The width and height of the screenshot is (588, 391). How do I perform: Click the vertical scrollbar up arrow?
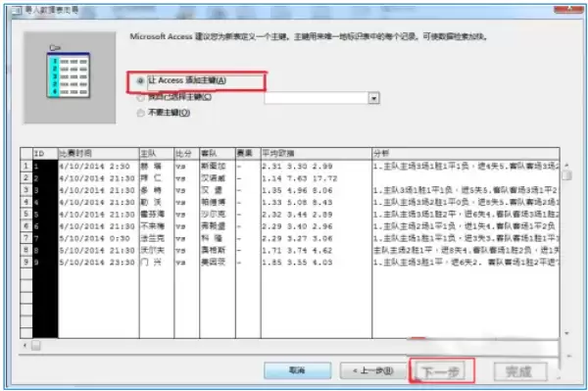[566, 165]
